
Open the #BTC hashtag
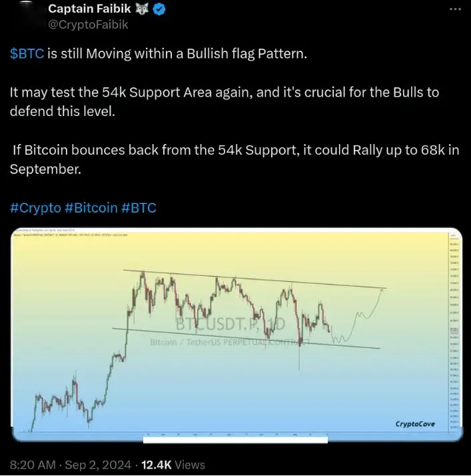tap(139, 208)
